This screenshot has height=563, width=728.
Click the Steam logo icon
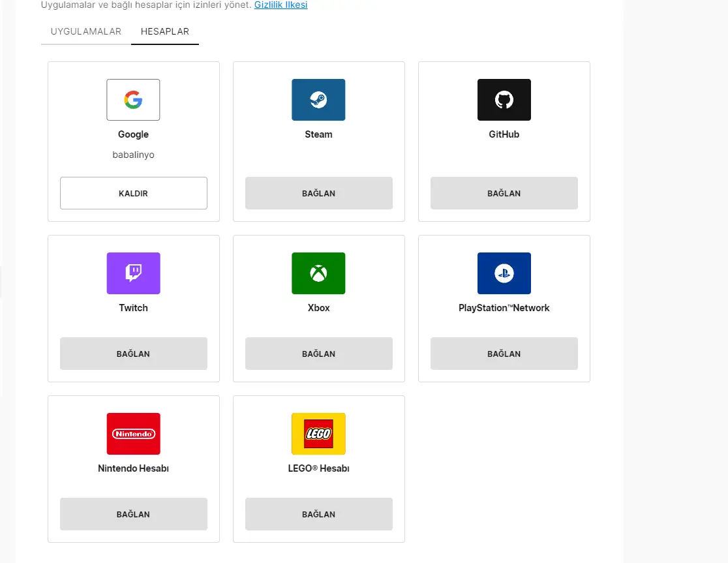point(318,100)
